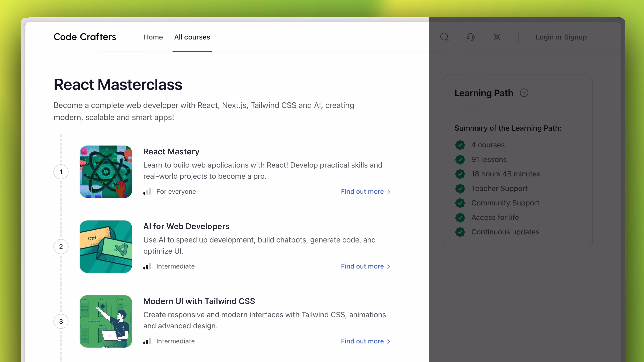
Task: Toggle the sun theme switcher
Action: point(497,37)
